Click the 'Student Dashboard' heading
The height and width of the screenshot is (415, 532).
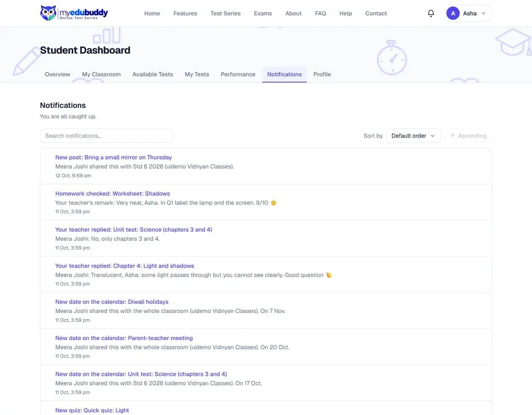pyautogui.click(x=85, y=50)
